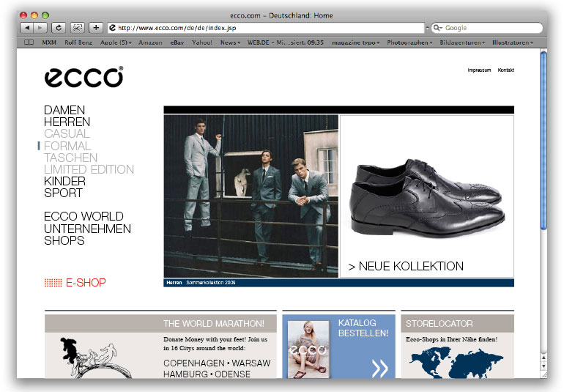Click the magnifier icon in Google search field
The image size is (564, 392).
(437, 28)
